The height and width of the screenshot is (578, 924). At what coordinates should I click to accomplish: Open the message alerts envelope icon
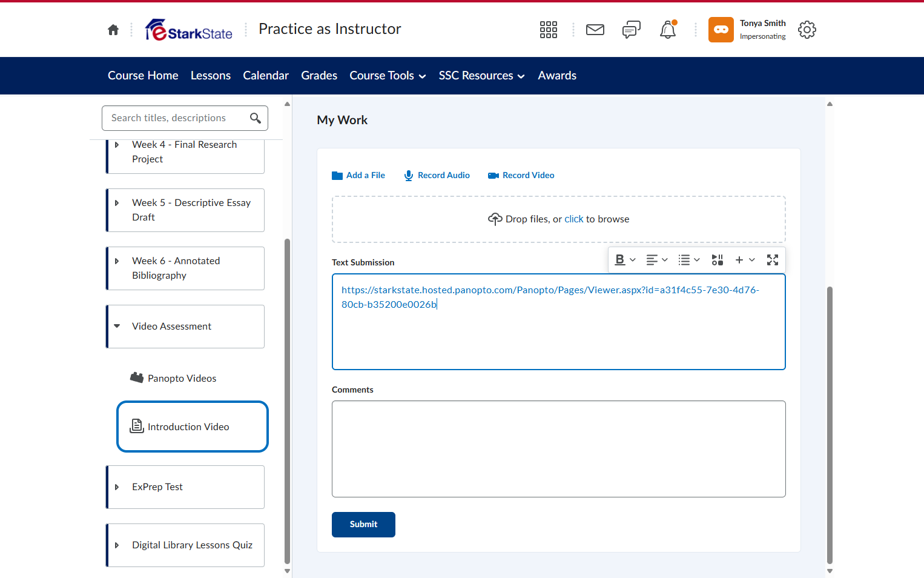(595, 30)
